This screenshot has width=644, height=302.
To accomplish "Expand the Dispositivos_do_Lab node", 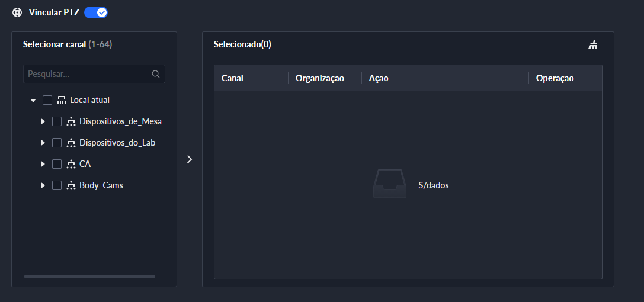I will coord(43,143).
